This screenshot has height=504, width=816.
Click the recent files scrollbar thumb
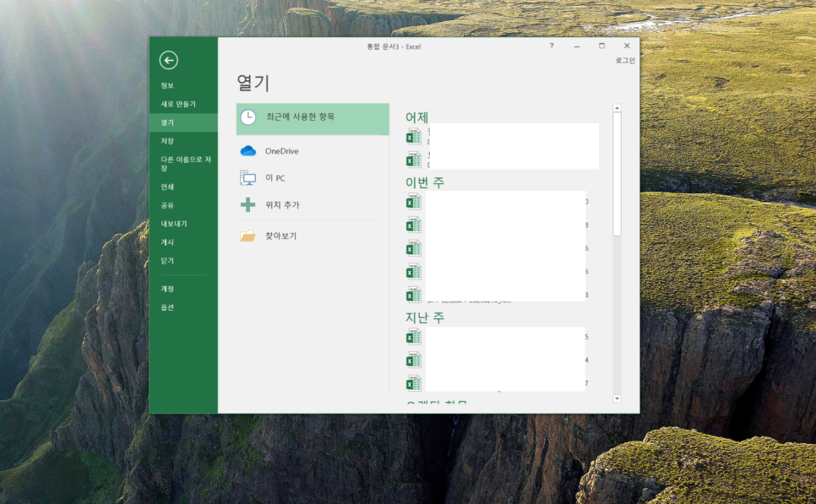click(617, 174)
